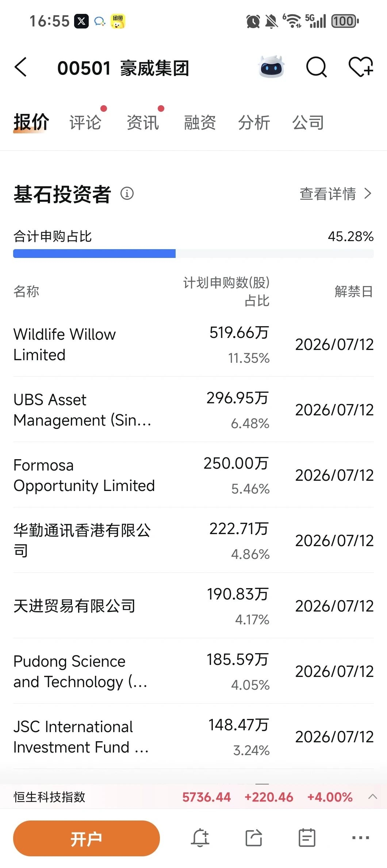Image resolution: width=387 pixels, height=868 pixels.
Task: Add stock to favorites heart icon
Action: coord(361,67)
